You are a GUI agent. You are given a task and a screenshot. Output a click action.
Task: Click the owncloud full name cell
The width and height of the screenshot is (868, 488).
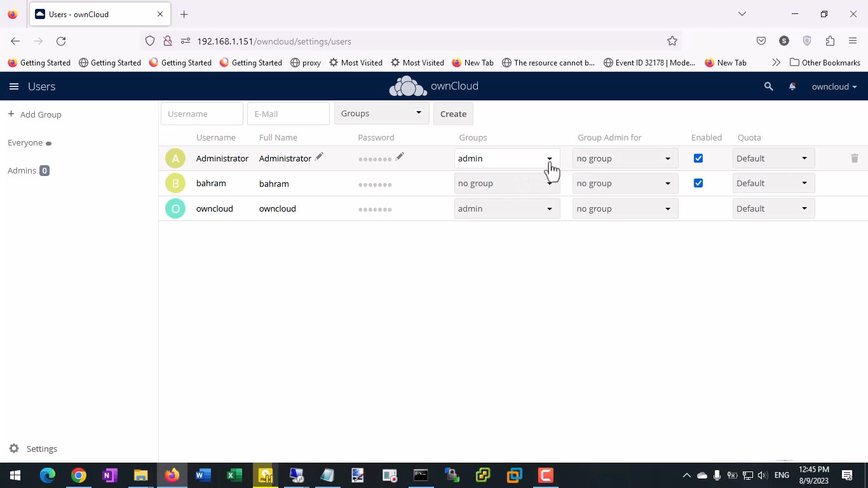(278, 208)
